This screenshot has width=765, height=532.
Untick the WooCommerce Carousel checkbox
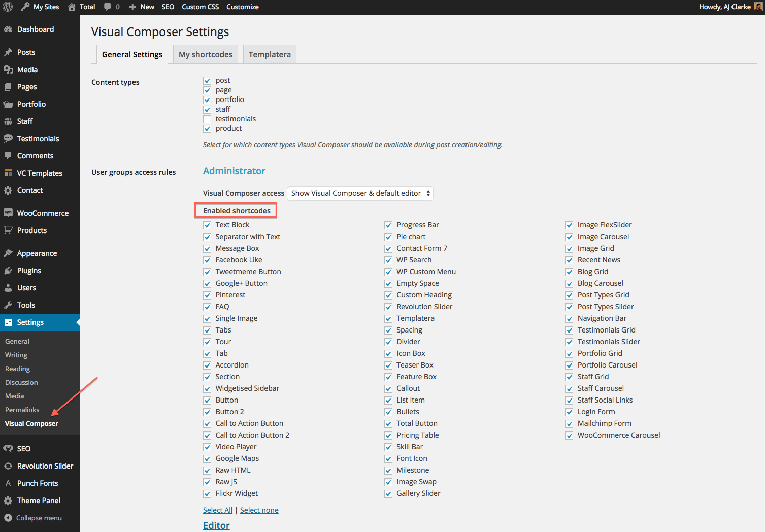tap(570, 436)
